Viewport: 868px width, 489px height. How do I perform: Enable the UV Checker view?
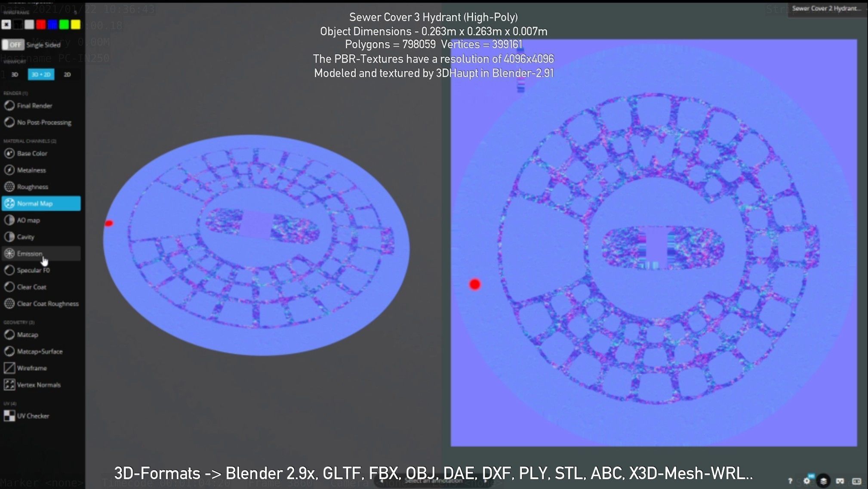click(x=27, y=416)
